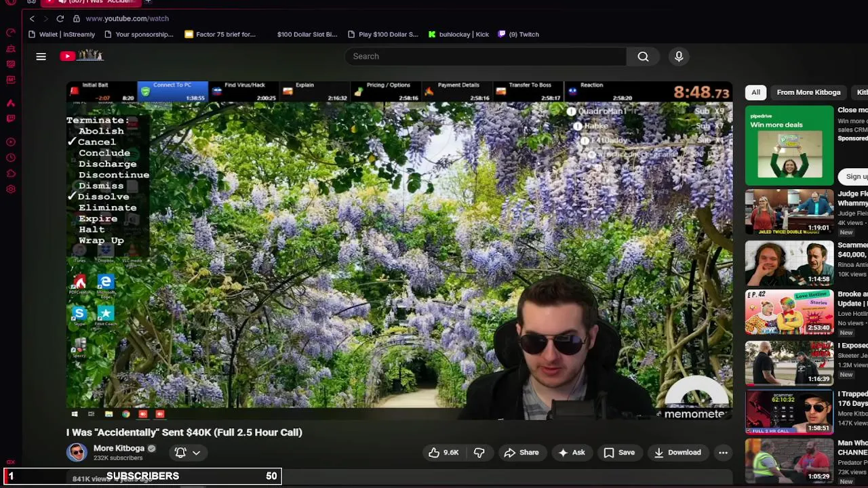This screenshot has height=488, width=868.
Task: Open the YouTube guide hamburger menu
Action: [41, 56]
